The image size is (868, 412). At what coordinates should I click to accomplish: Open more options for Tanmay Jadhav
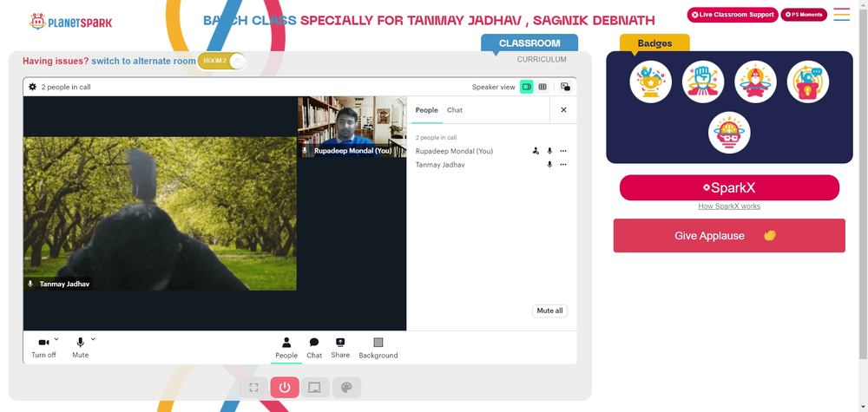coord(563,164)
